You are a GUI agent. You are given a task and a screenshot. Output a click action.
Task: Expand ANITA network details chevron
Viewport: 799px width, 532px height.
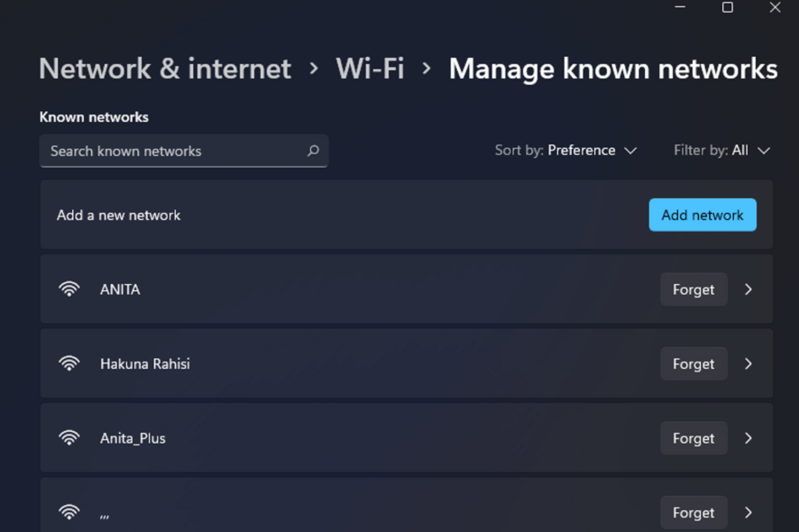coord(748,289)
